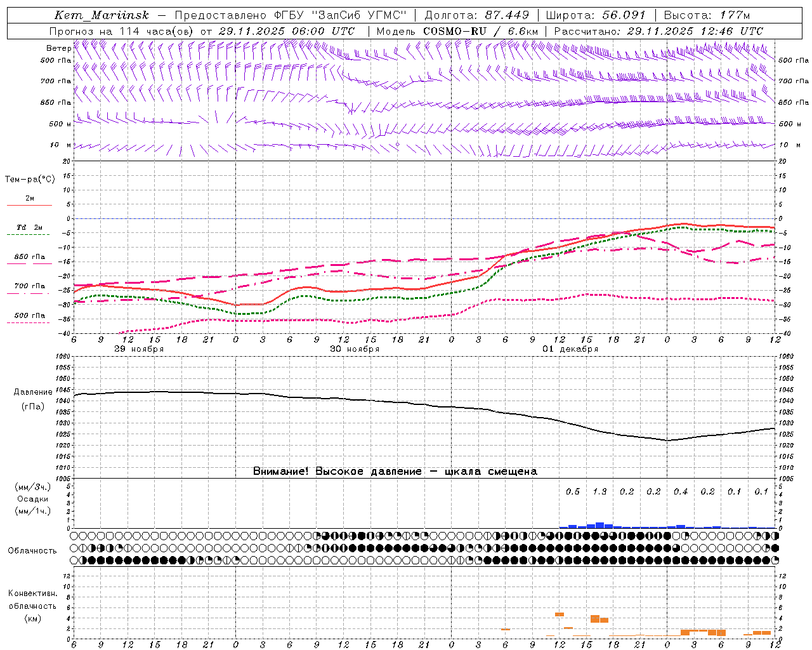
Task: Click the 'Внимание! Высокое давление' warning text
Action: (x=337, y=472)
